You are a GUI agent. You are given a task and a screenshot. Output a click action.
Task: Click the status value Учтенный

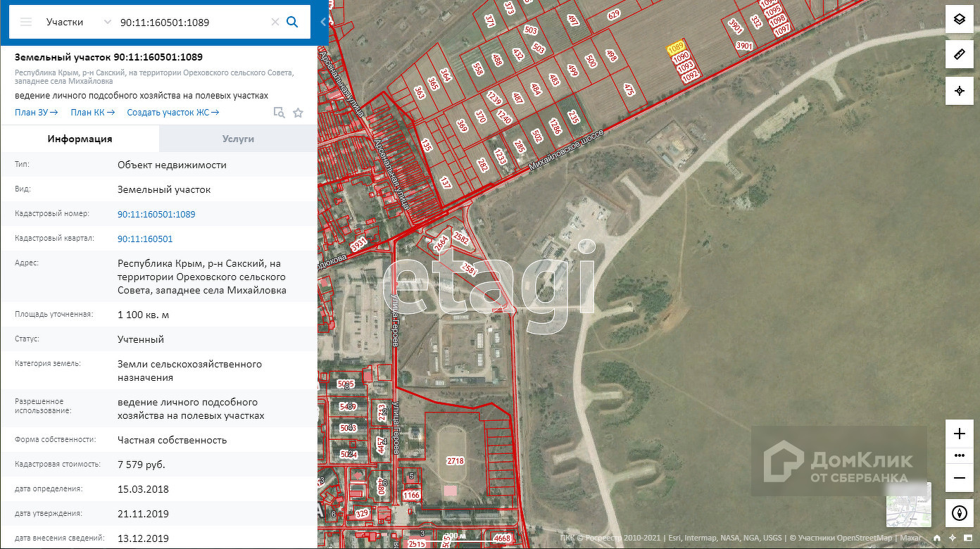[141, 339]
